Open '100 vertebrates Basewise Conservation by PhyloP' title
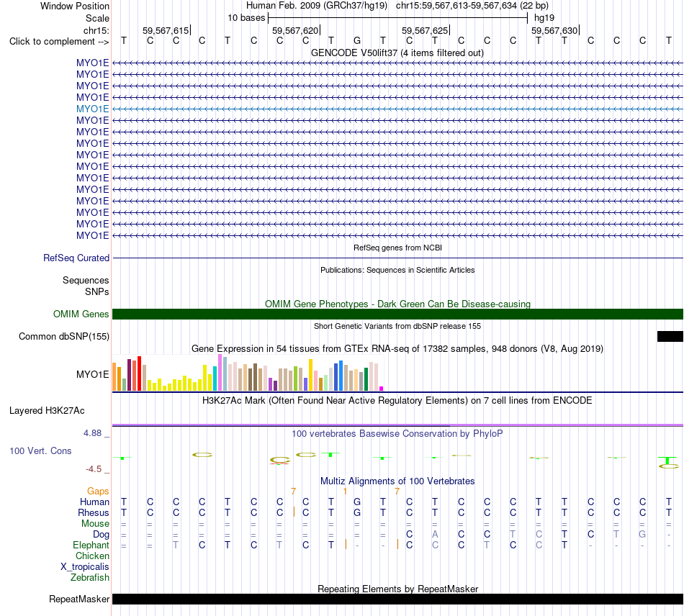The height and width of the screenshot is (616, 684). point(397,434)
